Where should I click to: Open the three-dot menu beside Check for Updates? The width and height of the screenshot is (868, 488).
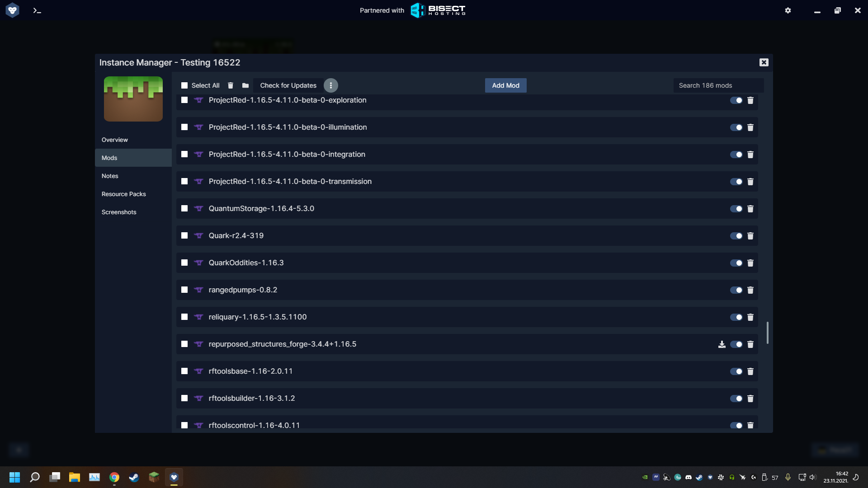pos(331,85)
